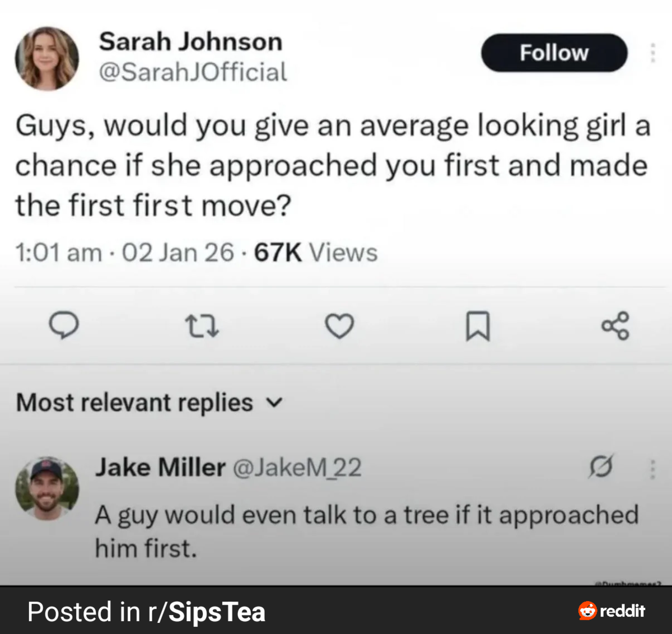The image size is (672, 634).
Task: Click the slashed-circle icon on Jake's reply
Action: tap(601, 467)
